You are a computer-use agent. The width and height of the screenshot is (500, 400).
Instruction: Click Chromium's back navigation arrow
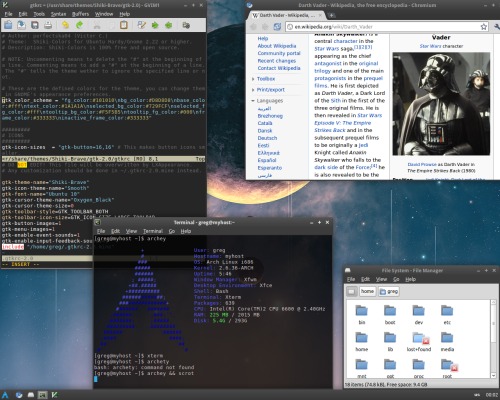click(253, 27)
